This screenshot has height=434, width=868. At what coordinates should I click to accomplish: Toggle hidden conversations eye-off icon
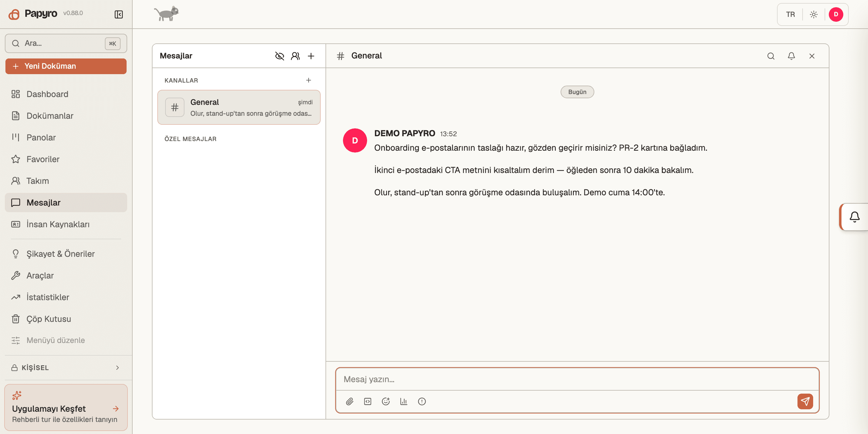coord(279,56)
